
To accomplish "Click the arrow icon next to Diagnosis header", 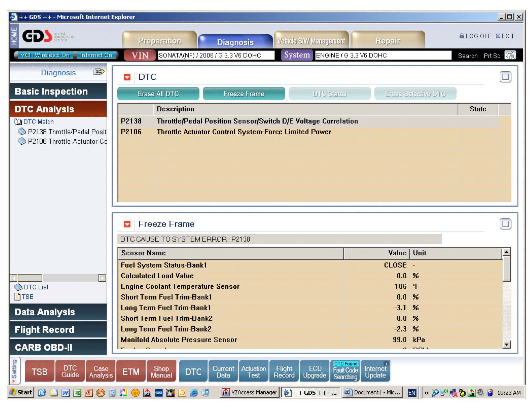I will click(99, 72).
